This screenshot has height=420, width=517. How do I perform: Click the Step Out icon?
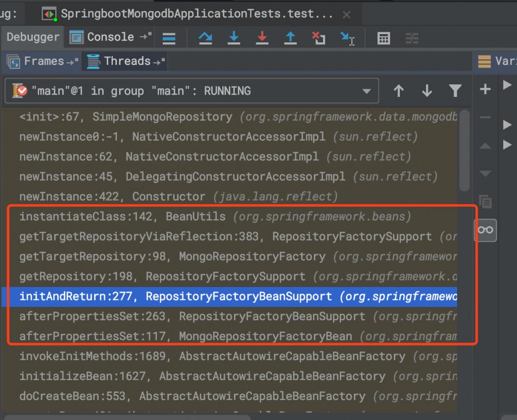point(291,38)
